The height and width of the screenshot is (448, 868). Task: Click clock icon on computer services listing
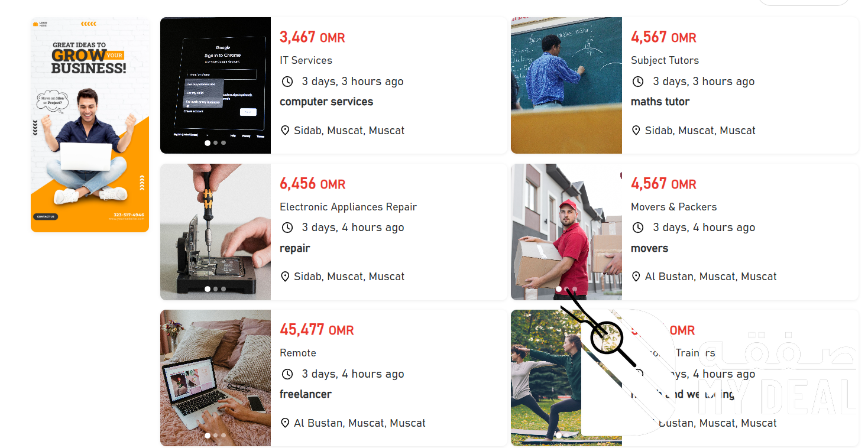coord(287,82)
